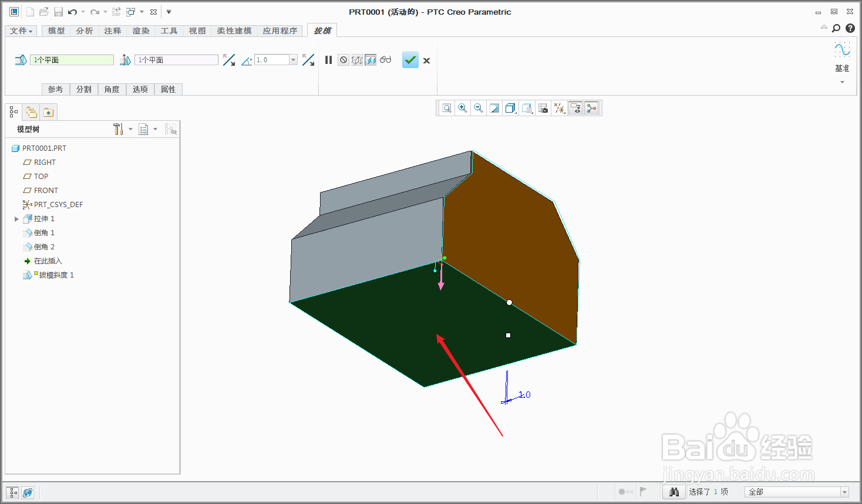Screen dimensions: 862x504
Task: Switch to the 视图 ribbon tab
Action: tap(197, 31)
